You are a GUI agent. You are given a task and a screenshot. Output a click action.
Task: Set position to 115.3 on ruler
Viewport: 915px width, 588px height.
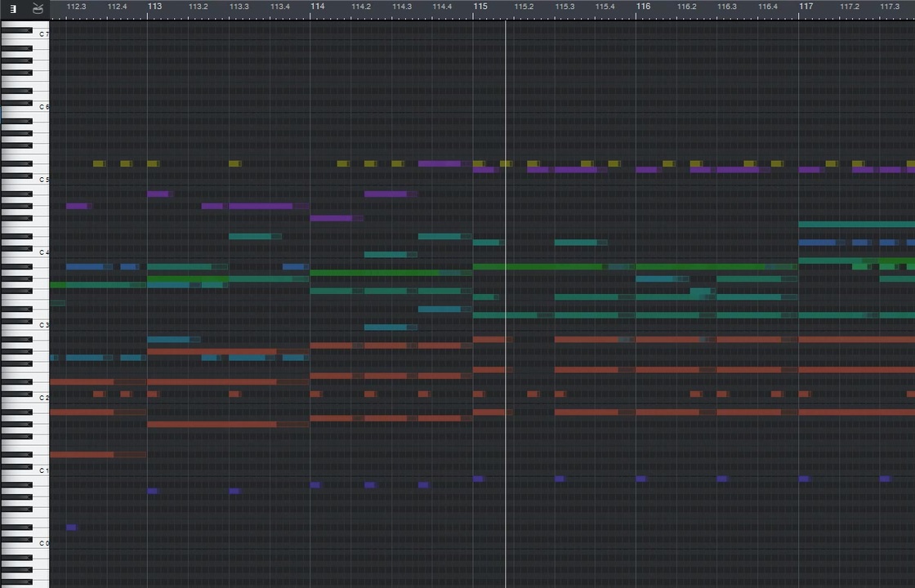coord(565,7)
